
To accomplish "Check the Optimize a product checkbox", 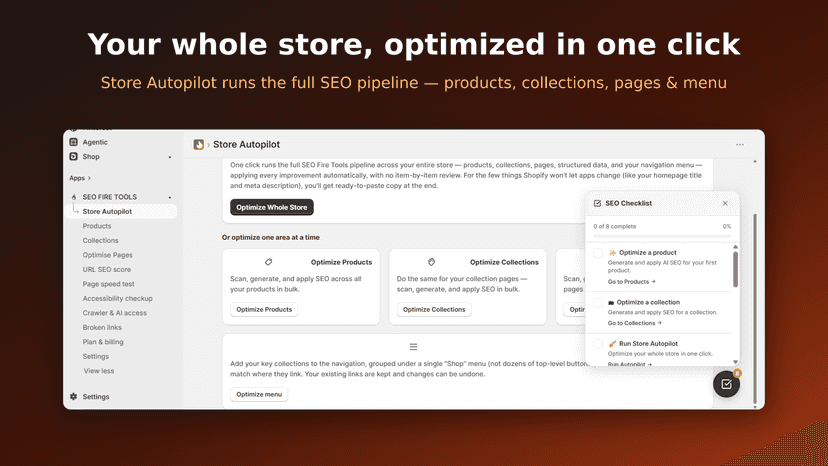I will tap(598, 253).
